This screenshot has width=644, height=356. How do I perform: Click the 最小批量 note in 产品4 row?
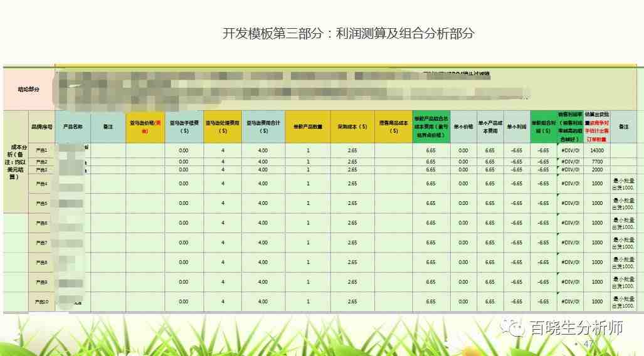coord(623,184)
